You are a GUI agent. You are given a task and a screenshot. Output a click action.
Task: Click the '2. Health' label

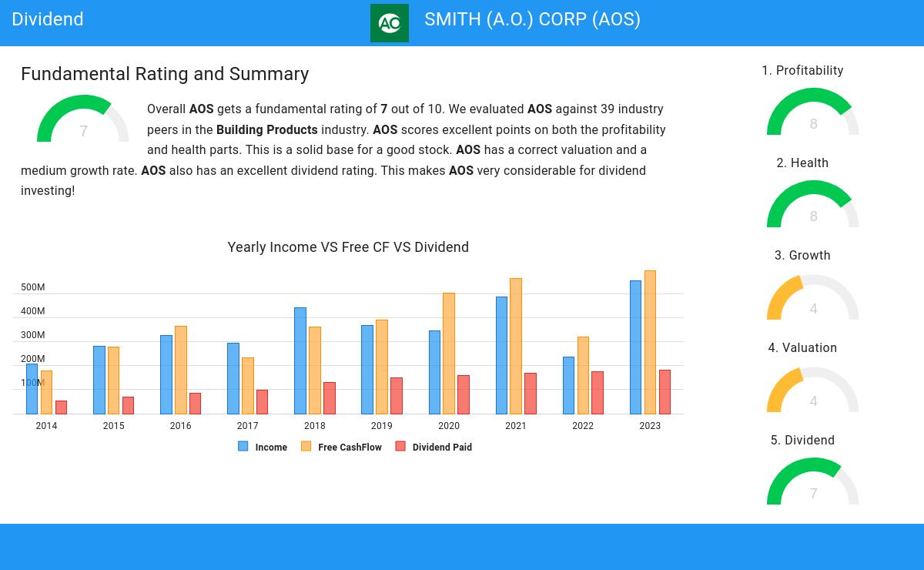[x=802, y=163]
